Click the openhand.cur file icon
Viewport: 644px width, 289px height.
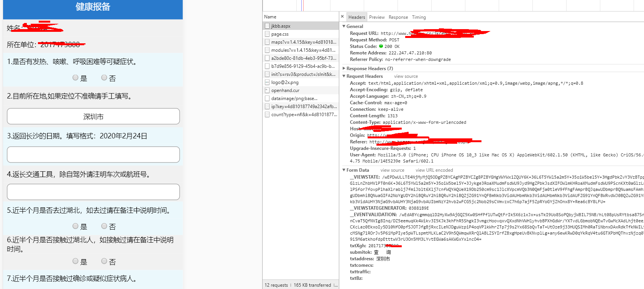coord(267,90)
